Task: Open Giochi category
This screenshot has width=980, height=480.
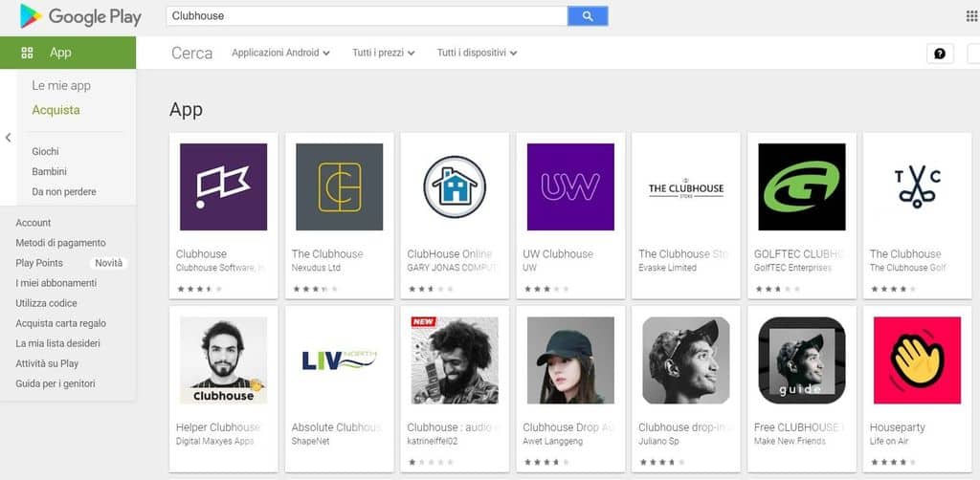Action: click(x=46, y=152)
